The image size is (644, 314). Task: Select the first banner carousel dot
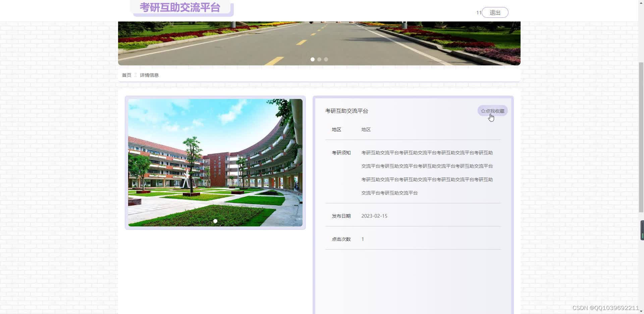(x=312, y=59)
